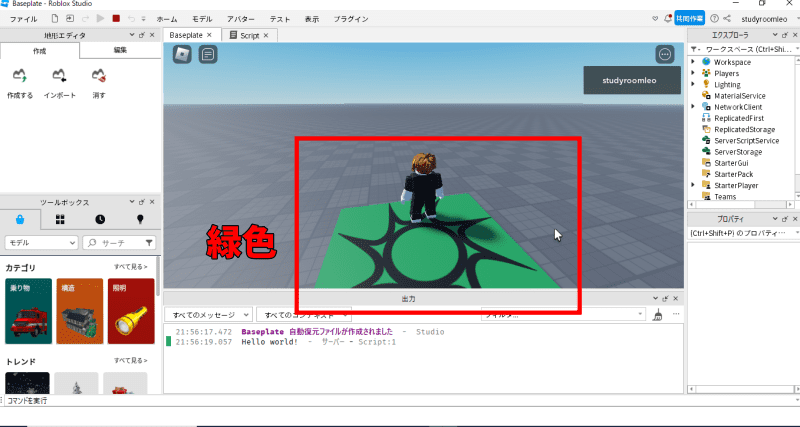Switch to the テスト ribbon tab
The height and width of the screenshot is (427, 800).
click(280, 19)
